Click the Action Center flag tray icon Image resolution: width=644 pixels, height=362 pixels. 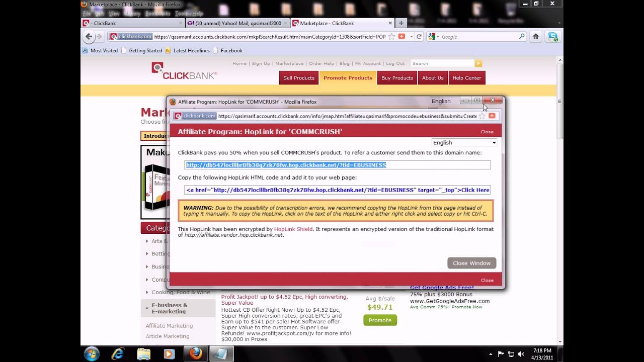501,354
